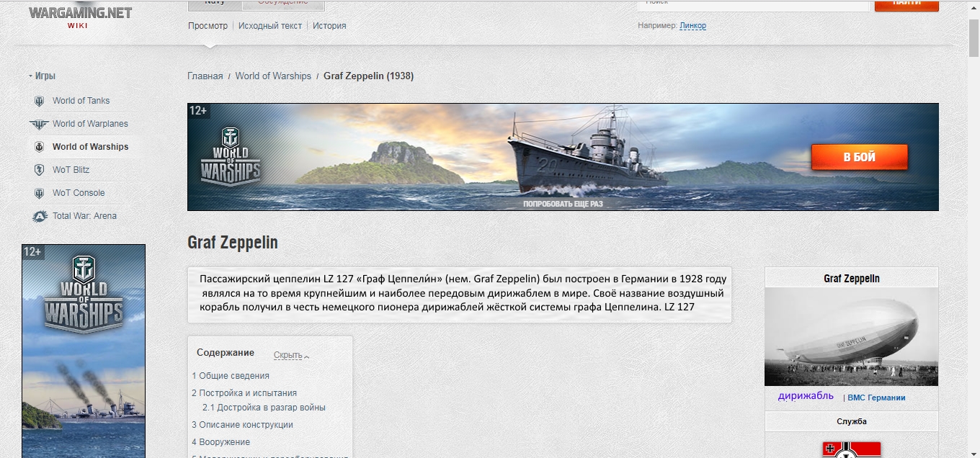Open WoT Blitz in the sidebar
This screenshot has width=980, height=458.
71,170
